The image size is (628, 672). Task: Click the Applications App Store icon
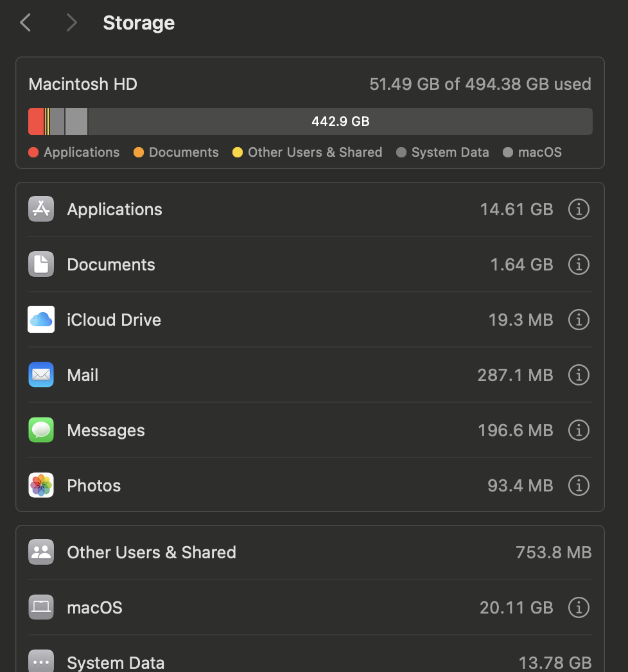coord(41,209)
